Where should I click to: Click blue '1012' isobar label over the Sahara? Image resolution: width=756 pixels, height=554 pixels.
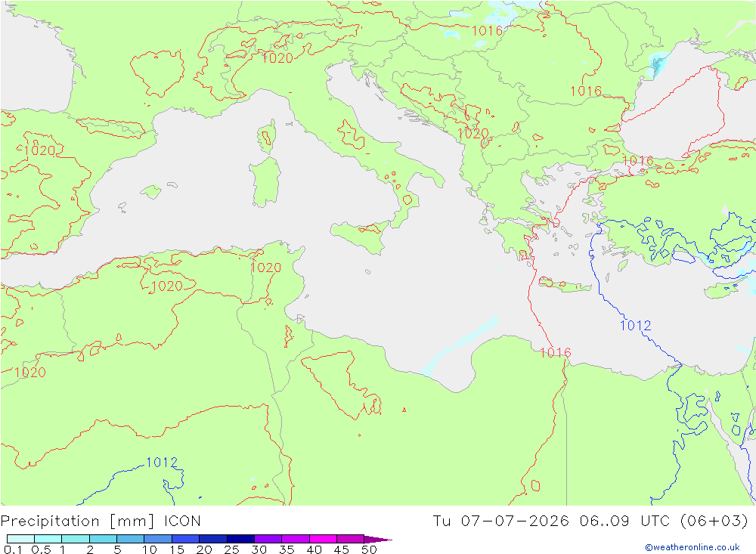point(162,463)
